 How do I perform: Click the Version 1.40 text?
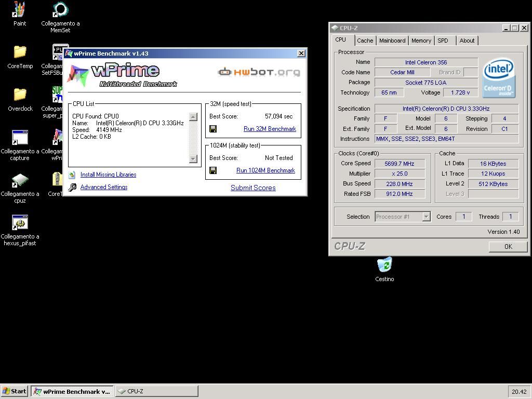[x=503, y=232]
